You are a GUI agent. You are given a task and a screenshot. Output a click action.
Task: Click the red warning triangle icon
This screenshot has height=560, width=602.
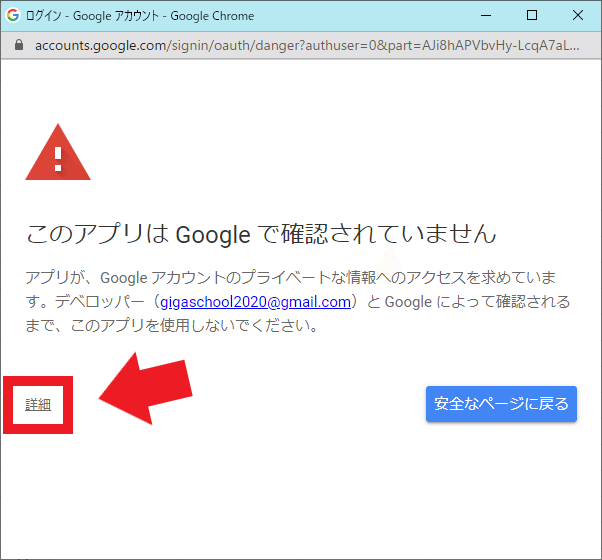point(58,152)
